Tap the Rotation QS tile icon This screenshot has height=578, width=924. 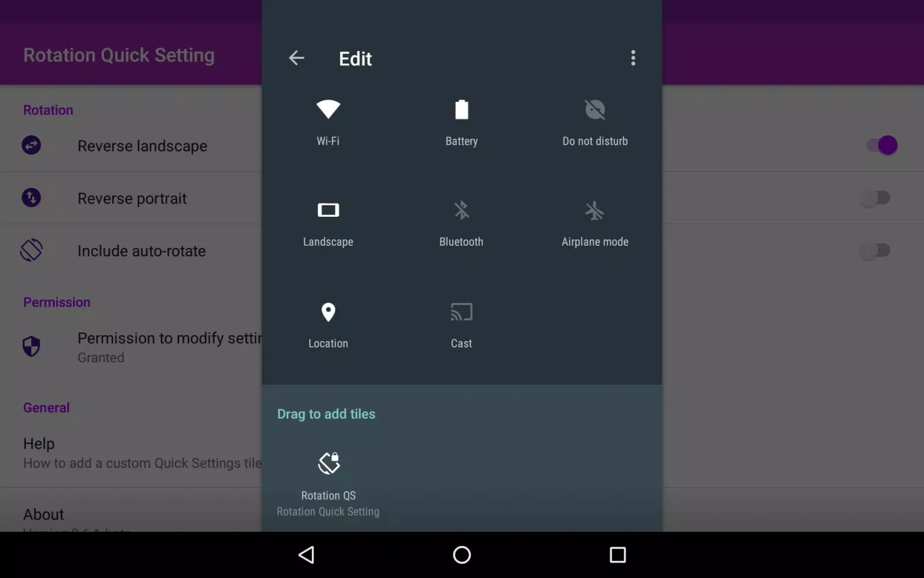[329, 463]
